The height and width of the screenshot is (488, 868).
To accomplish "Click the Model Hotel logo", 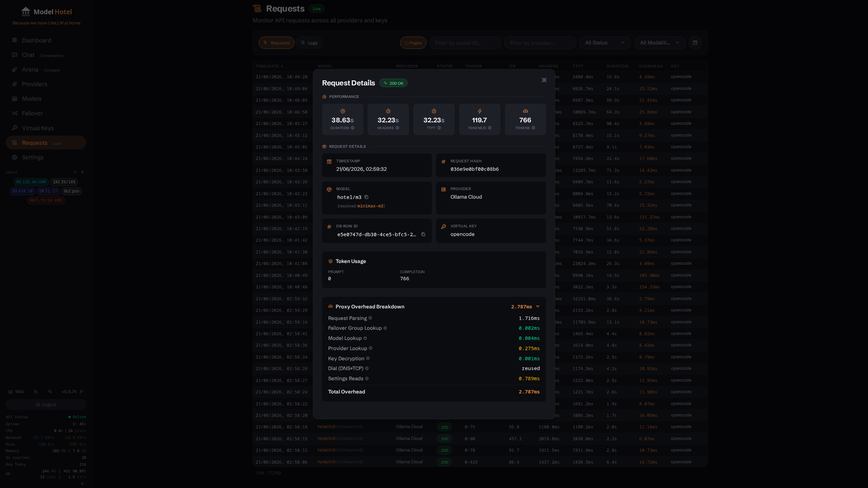I will 46,12.
